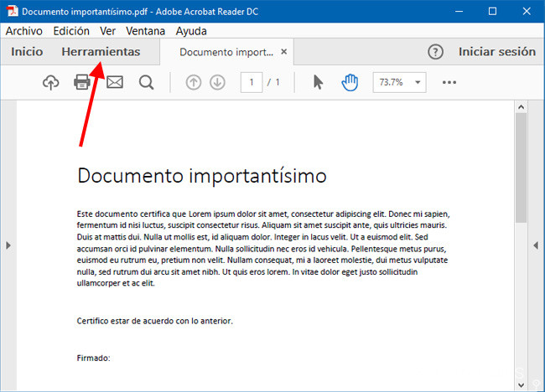This screenshot has height=392, width=545.
Task: Activate the hand pan tool
Action: coord(350,82)
